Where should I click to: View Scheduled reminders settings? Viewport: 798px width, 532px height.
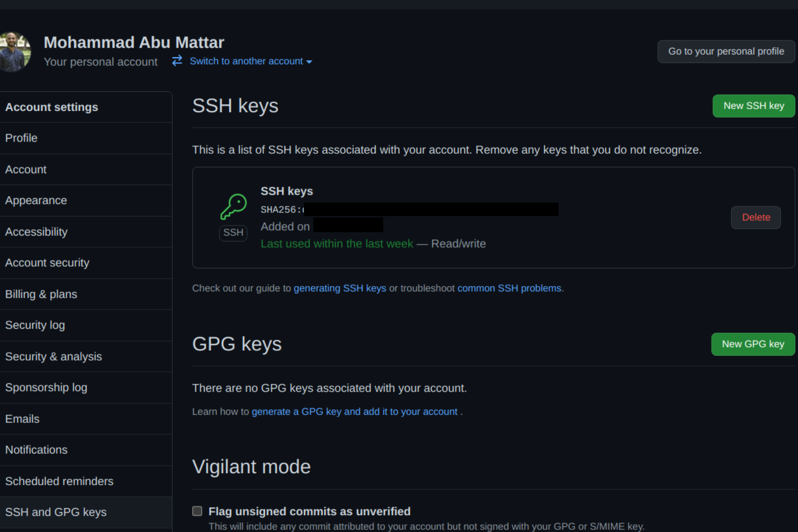click(x=59, y=481)
